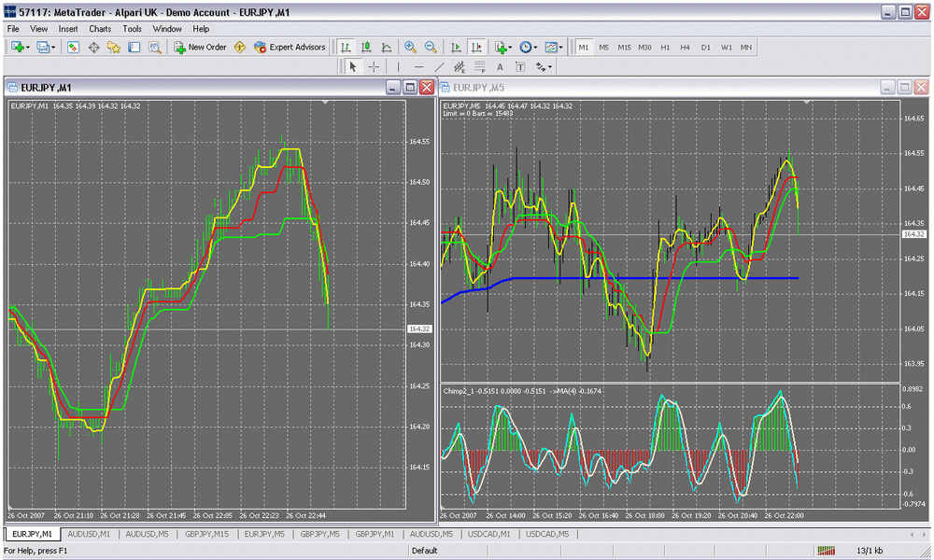Toggle Expert Advisors button
The image size is (934, 560).
(290, 47)
